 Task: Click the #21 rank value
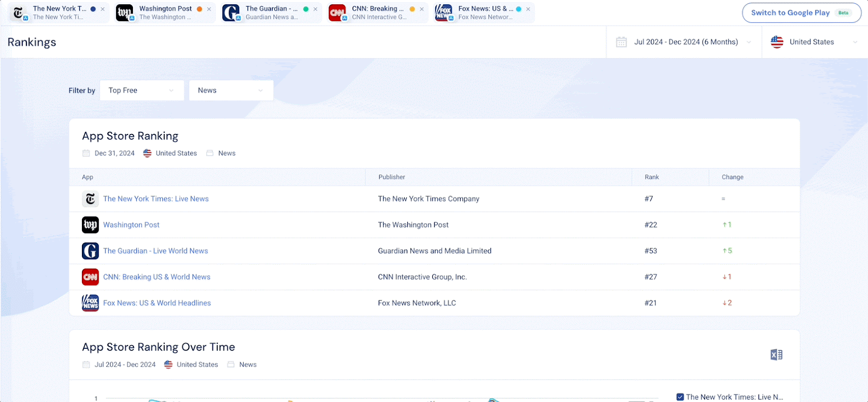(651, 303)
